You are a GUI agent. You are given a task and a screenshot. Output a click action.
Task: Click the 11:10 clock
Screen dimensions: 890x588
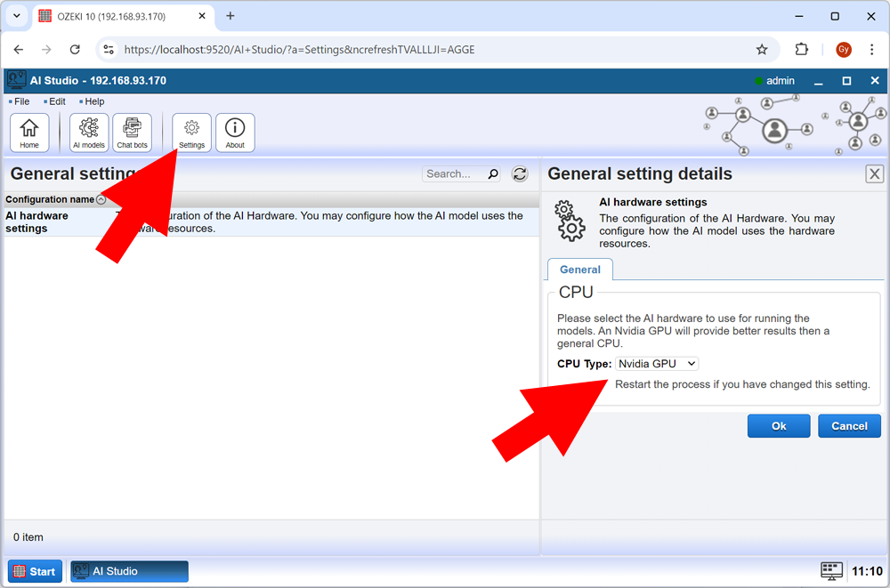click(867, 571)
